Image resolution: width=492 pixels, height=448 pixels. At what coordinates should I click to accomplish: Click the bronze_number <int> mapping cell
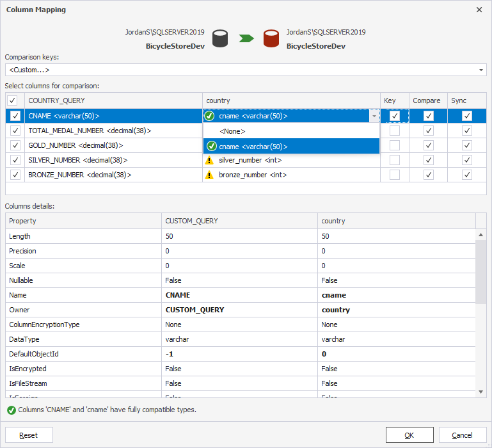pos(291,175)
